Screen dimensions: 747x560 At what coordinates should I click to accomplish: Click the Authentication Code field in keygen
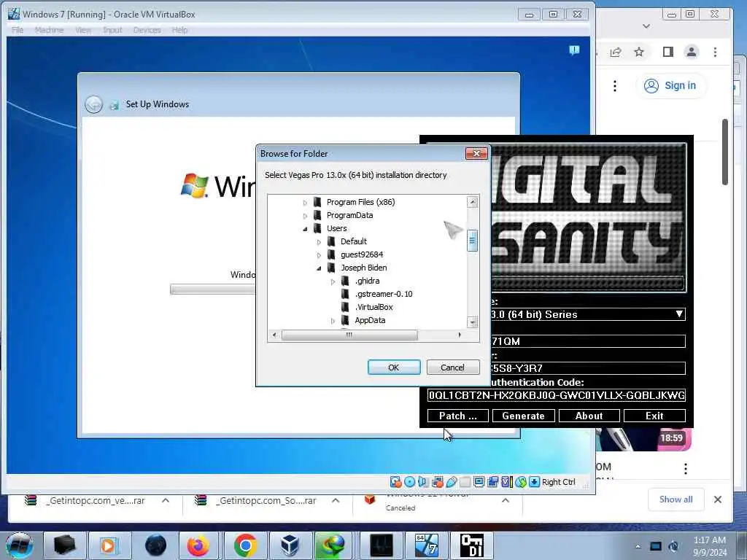pyautogui.click(x=557, y=395)
